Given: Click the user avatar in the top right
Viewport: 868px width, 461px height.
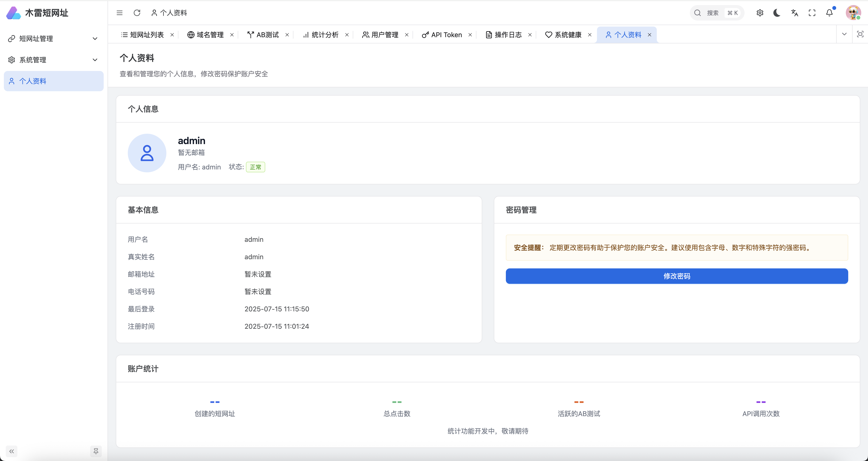Looking at the screenshot, I should [853, 13].
